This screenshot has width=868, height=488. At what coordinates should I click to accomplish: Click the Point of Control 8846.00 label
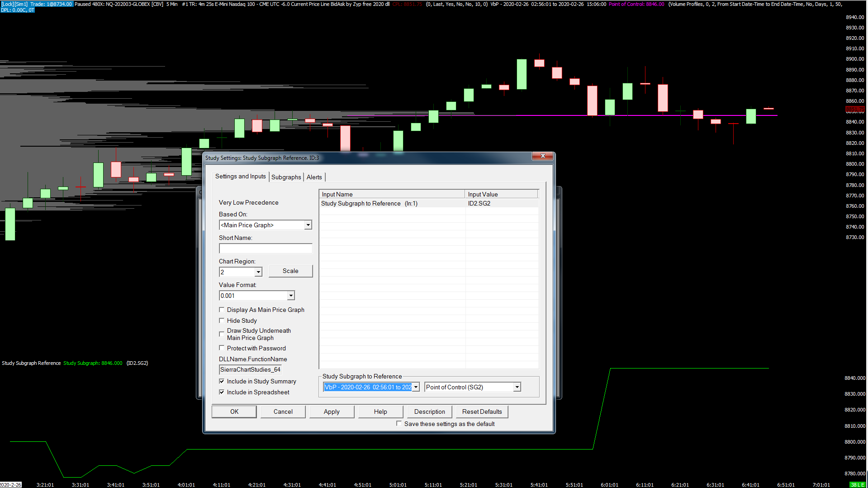tap(636, 4)
